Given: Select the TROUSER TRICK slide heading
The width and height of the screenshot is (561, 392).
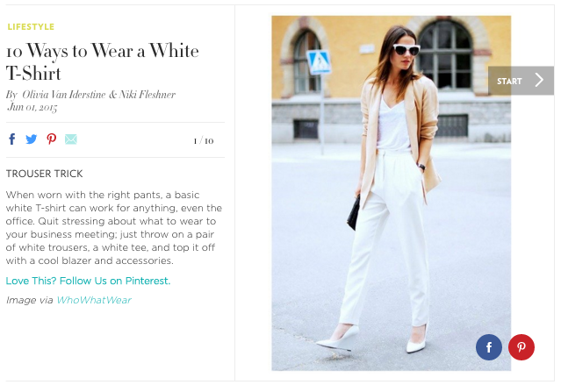Looking at the screenshot, I should (x=45, y=174).
